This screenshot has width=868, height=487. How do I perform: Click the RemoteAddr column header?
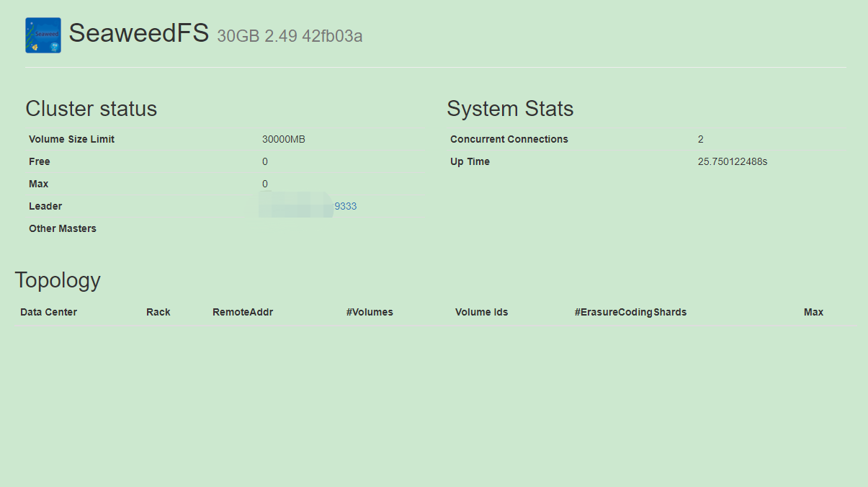click(243, 312)
